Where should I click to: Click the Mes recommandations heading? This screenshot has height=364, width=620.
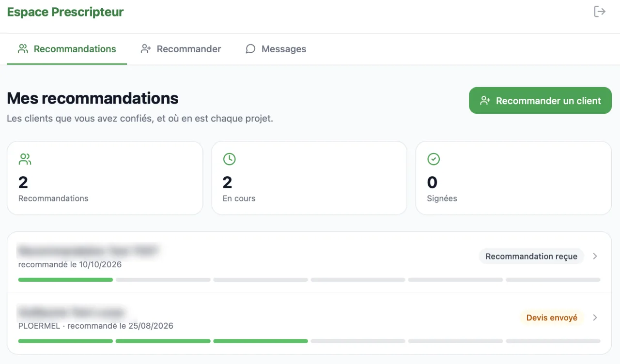tap(93, 98)
